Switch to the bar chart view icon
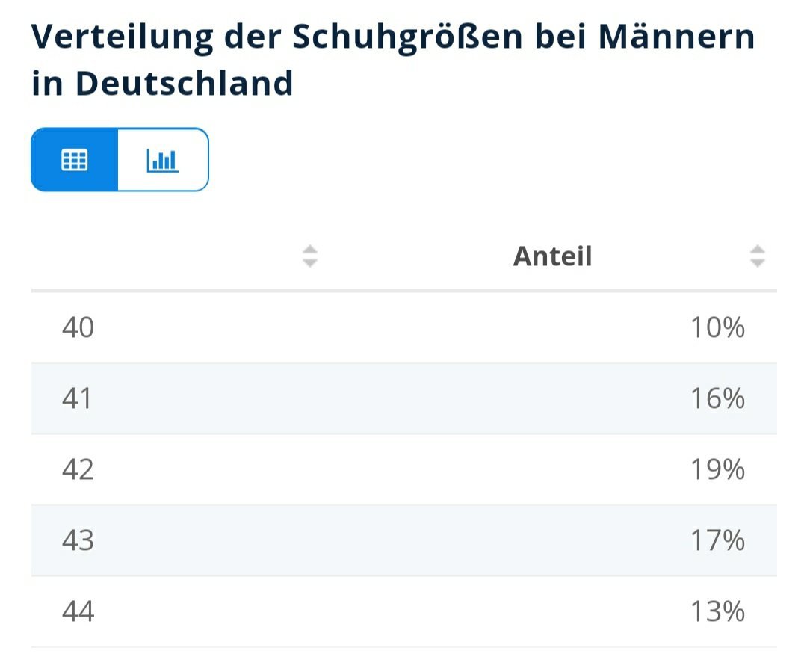Viewport: 807px width, 672px height. tap(163, 160)
